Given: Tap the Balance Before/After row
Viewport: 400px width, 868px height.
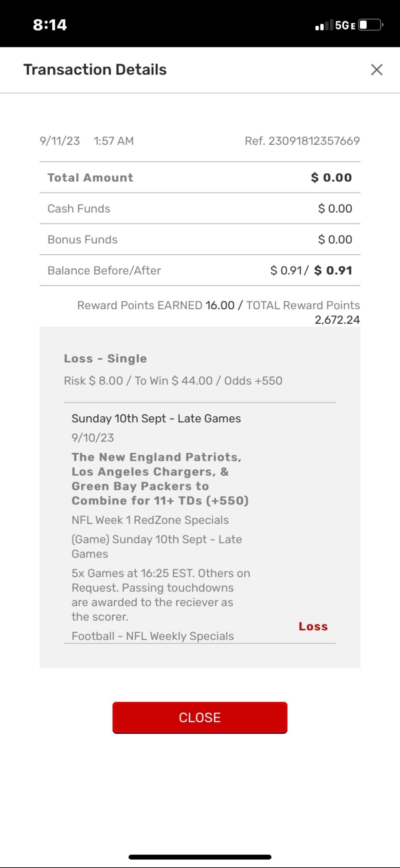Looking at the screenshot, I should tap(200, 270).
